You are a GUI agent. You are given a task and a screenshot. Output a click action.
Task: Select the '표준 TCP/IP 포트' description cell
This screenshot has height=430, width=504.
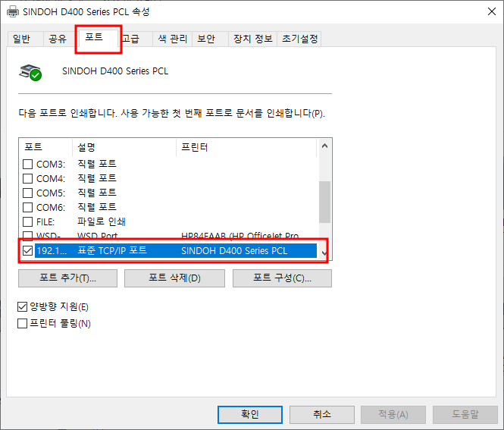[x=112, y=250]
